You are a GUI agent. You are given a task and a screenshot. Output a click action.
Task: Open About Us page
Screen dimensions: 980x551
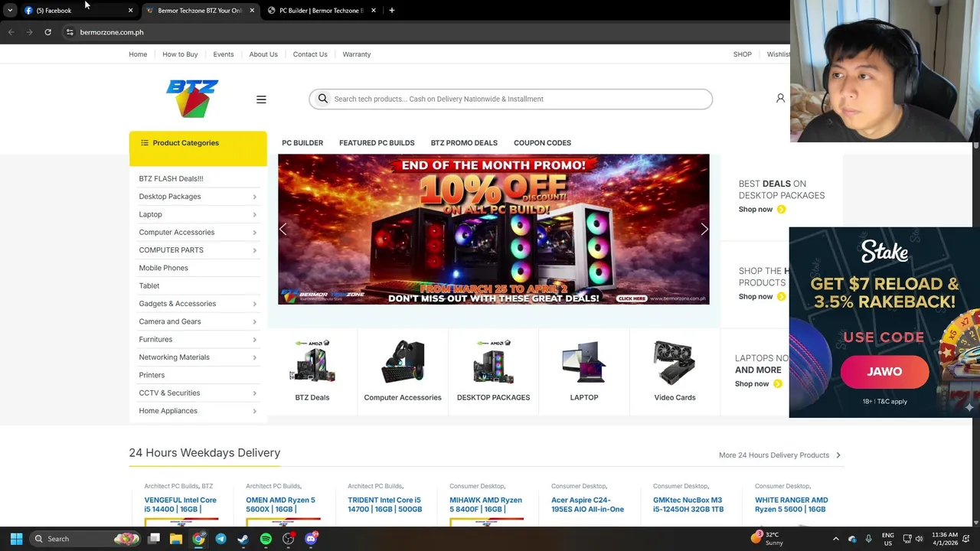[x=263, y=54]
